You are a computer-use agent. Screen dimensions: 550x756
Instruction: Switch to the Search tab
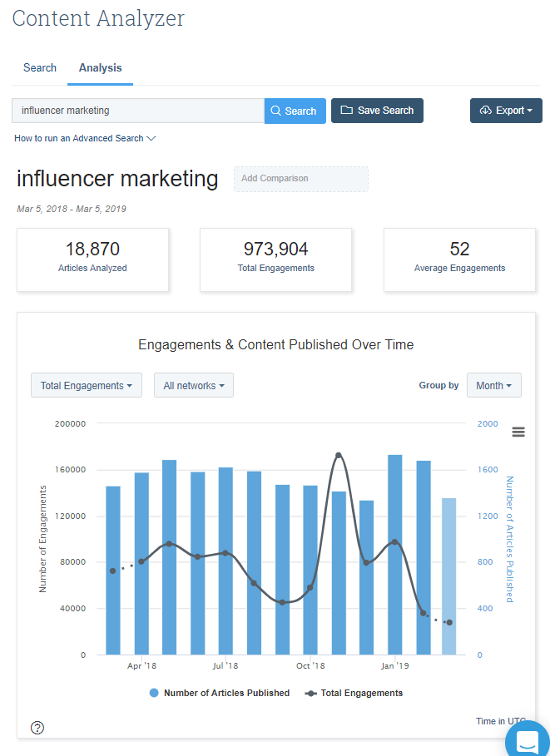pos(40,68)
